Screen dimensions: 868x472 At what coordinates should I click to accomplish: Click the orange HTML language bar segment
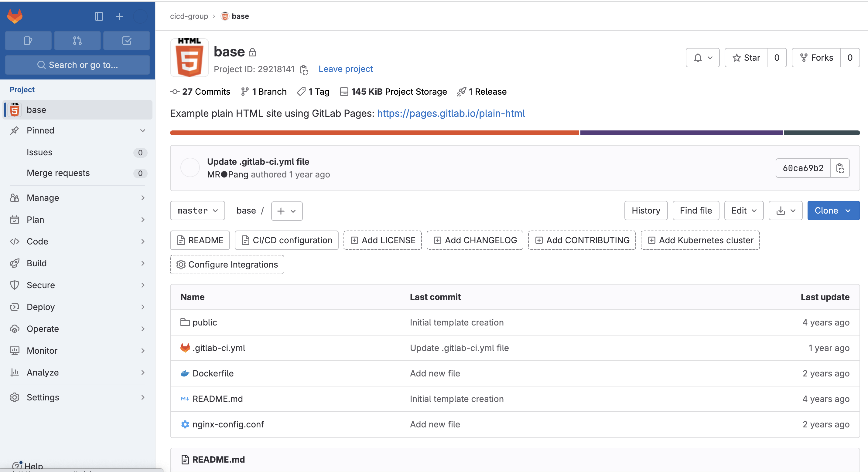click(374, 133)
